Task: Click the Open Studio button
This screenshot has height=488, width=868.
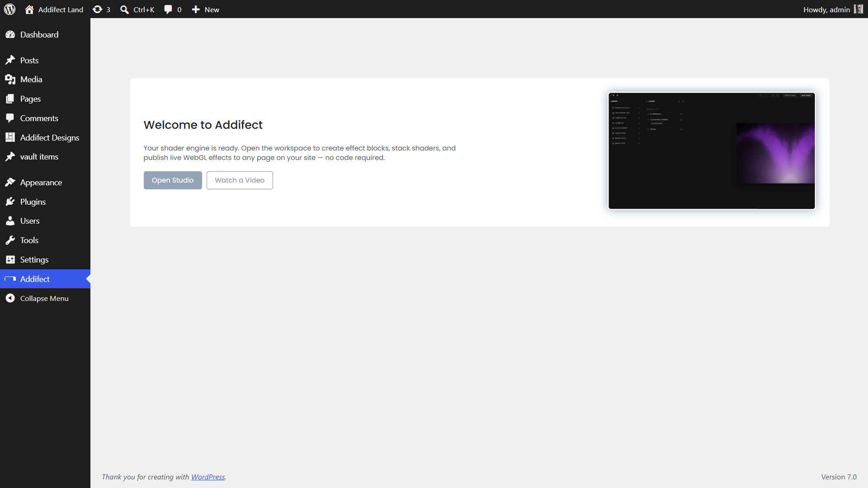Action: (173, 180)
